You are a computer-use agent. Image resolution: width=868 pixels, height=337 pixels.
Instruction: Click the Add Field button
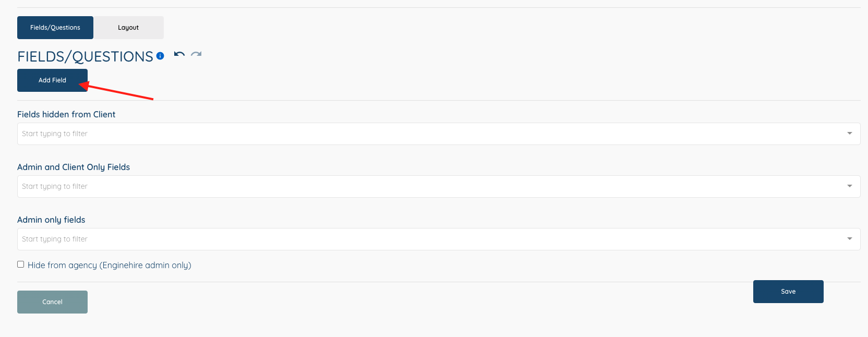[52, 80]
